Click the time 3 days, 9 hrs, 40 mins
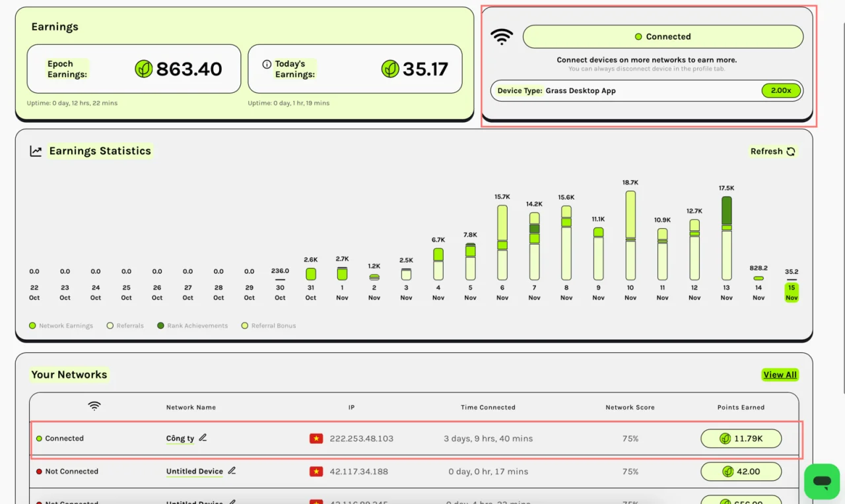This screenshot has height=504, width=845. tap(488, 438)
